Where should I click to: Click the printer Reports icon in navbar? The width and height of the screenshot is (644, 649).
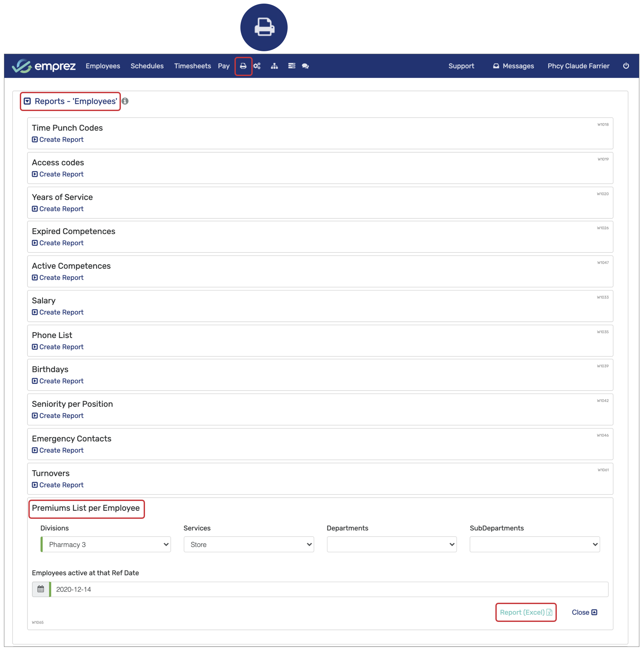pos(243,66)
